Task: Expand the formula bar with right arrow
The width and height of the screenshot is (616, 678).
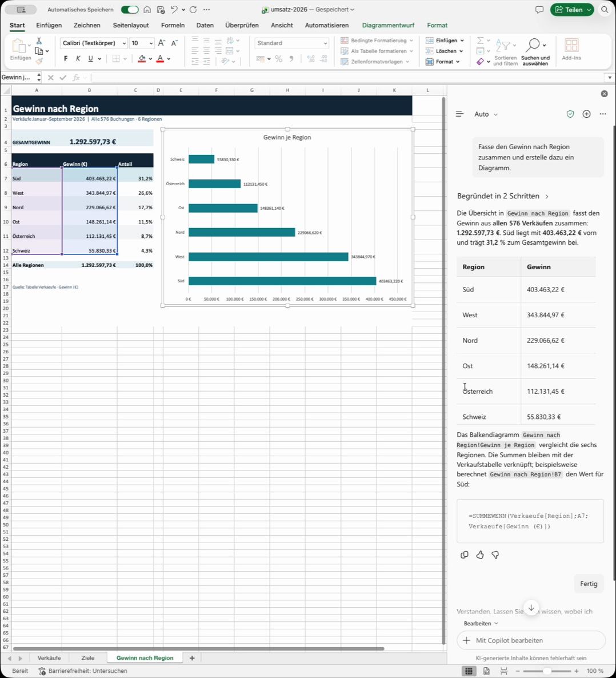Action: coord(610,77)
